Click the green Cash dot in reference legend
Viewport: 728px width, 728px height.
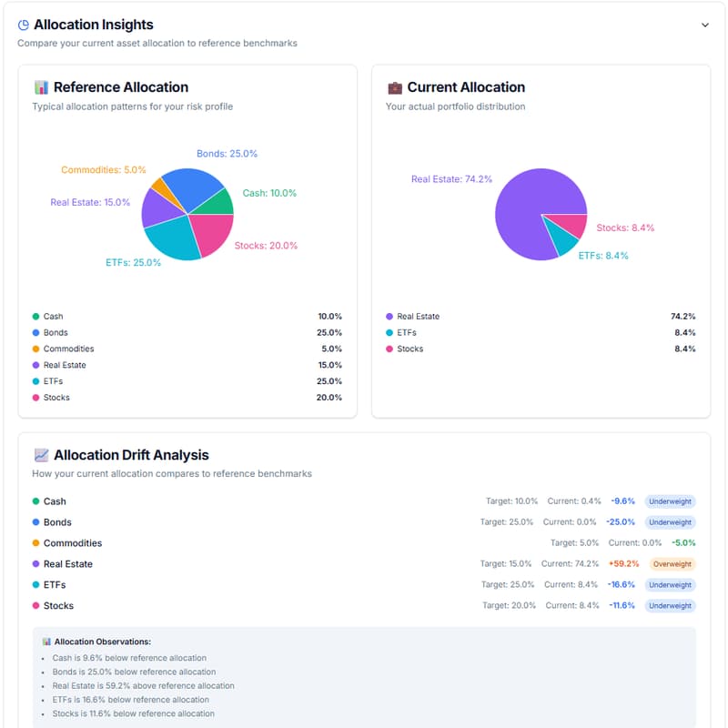36,317
